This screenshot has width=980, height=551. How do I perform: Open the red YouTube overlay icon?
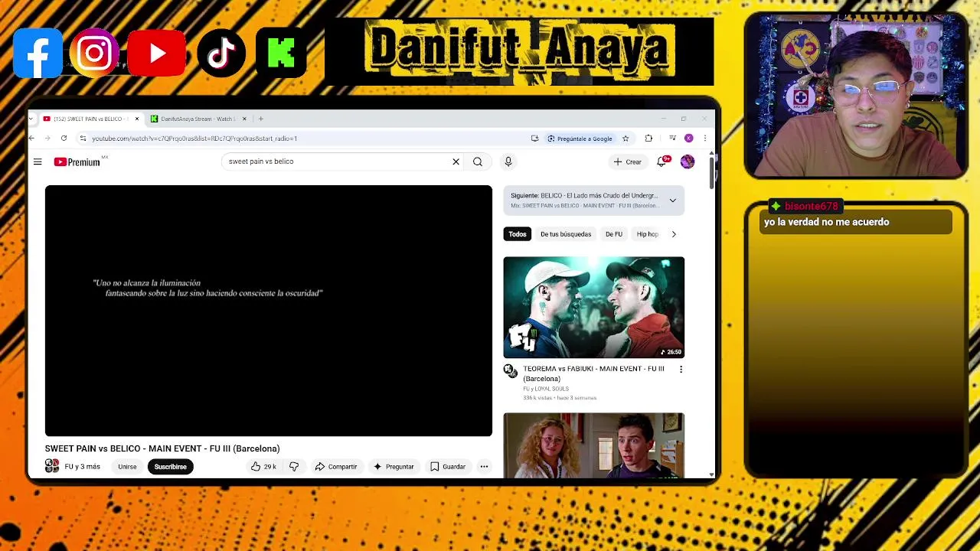tap(157, 53)
